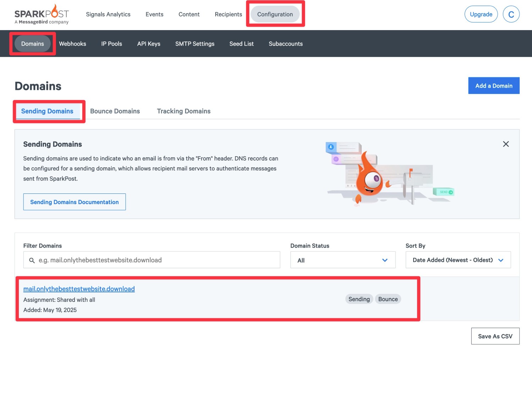
Task: Dismiss the Sending Domains info banner
Action: click(506, 144)
